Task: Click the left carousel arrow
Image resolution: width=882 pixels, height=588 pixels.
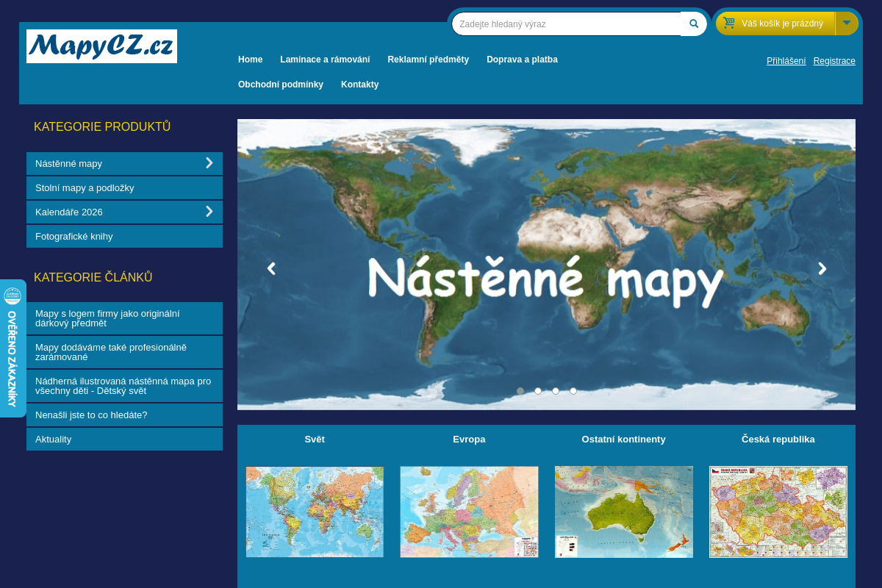Action: tap(270, 268)
